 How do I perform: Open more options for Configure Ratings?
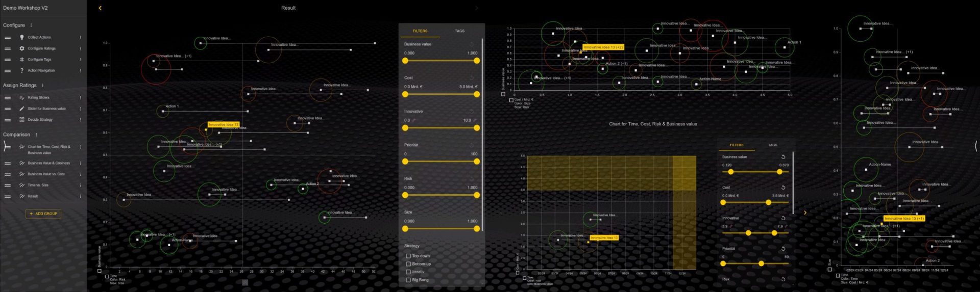[80, 48]
